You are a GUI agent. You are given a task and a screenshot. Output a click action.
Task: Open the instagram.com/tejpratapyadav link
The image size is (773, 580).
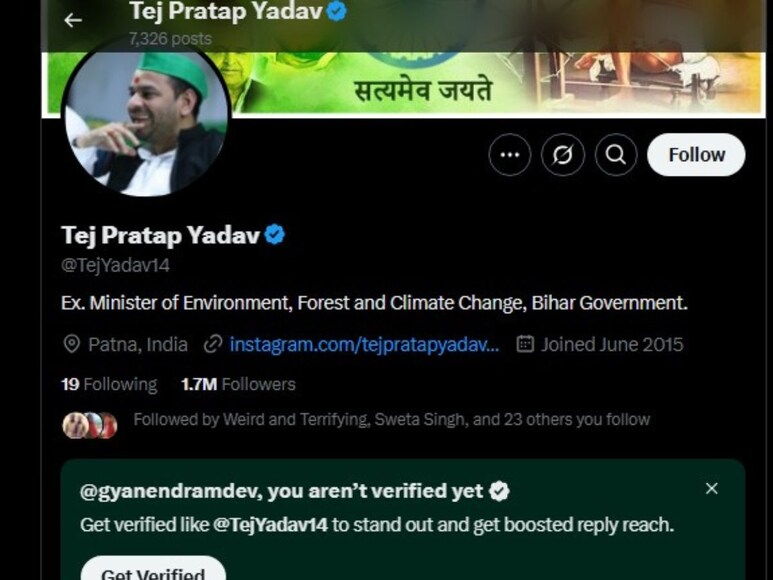pos(364,344)
